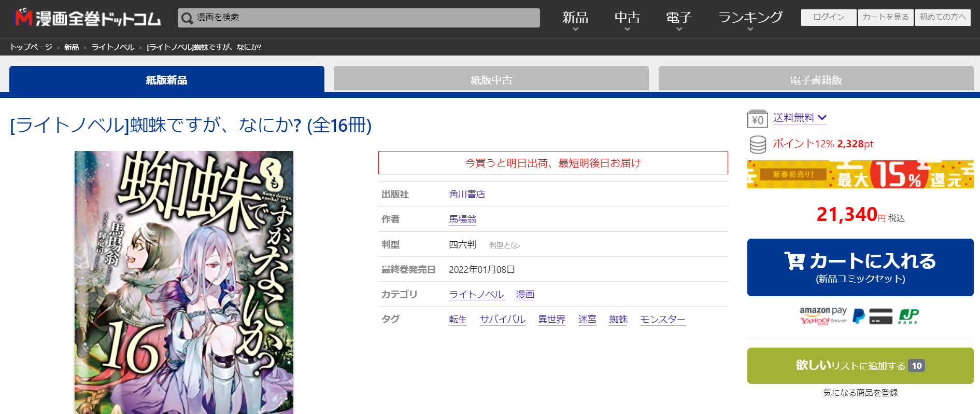Open the サバイバル tag
Viewport: 980px width, 414px height.
[503, 319]
